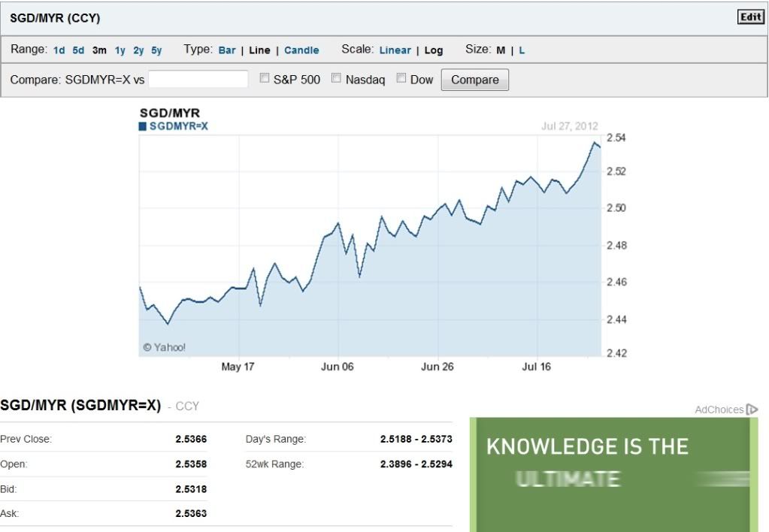Switch chart range to 5d
This screenshot has width=769, height=532.
(78, 50)
